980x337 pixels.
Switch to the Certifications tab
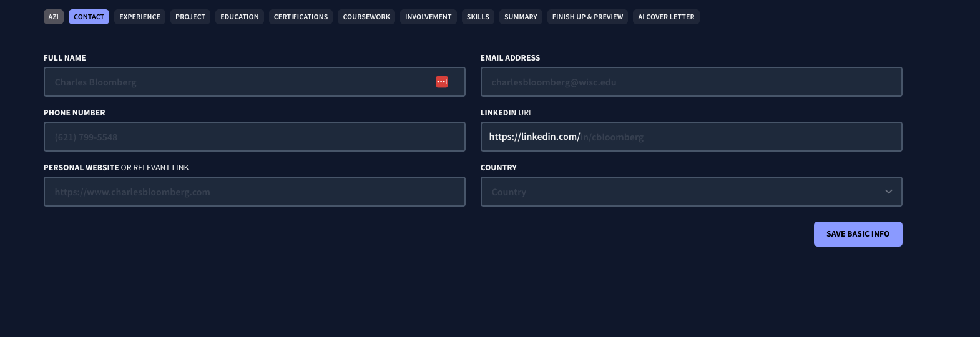tap(301, 17)
